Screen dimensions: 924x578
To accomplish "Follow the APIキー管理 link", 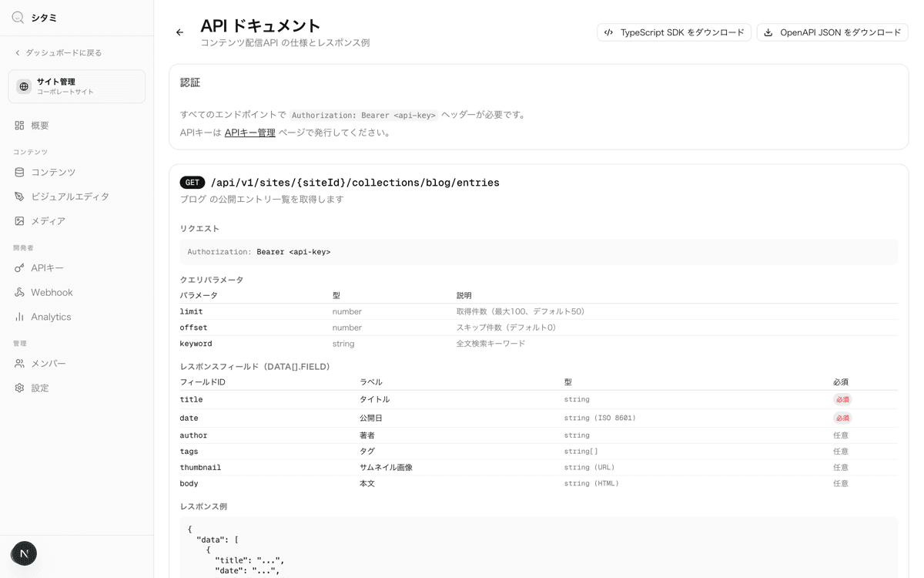I will (x=249, y=133).
